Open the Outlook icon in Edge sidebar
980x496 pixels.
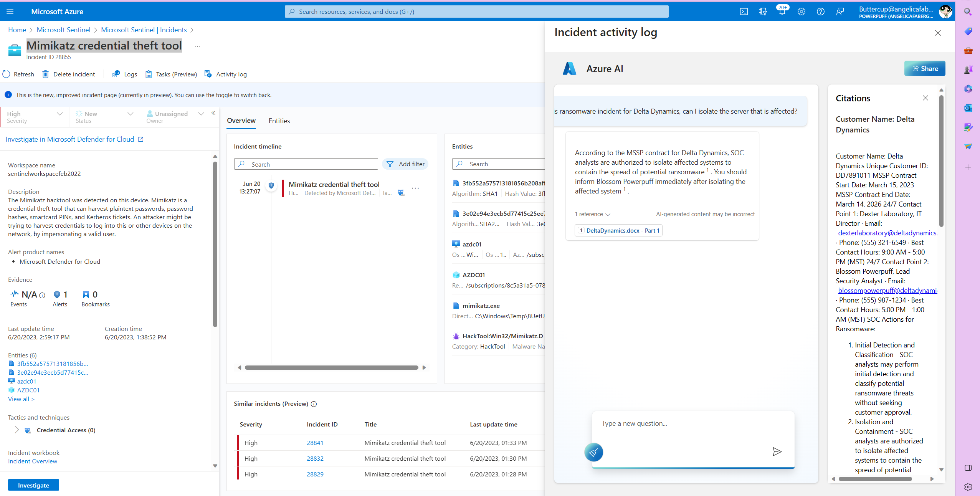968,108
